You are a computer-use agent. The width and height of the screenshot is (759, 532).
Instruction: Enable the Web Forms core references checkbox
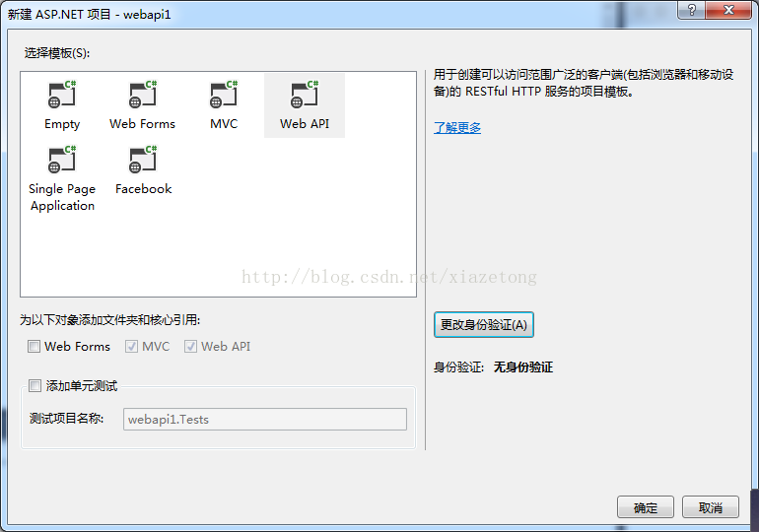(x=34, y=346)
